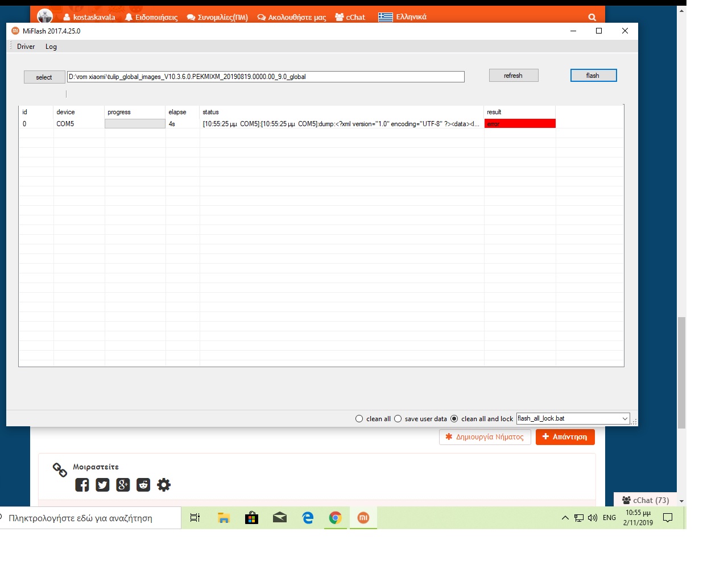Open the share settings gear icon
This screenshot has width=728, height=582.
click(164, 485)
